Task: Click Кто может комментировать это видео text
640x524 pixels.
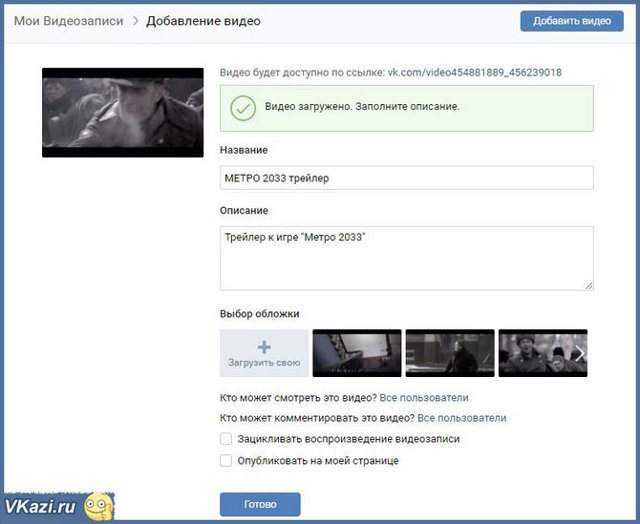Action: pos(317,418)
